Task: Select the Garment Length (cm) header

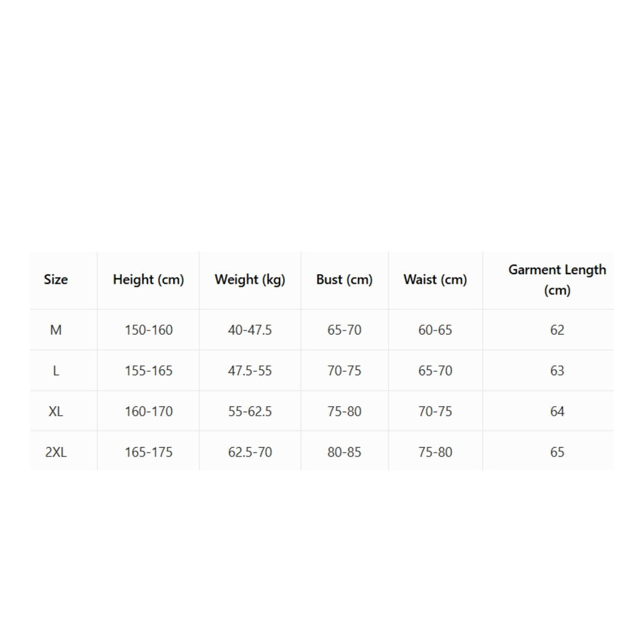Action: pos(557,280)
